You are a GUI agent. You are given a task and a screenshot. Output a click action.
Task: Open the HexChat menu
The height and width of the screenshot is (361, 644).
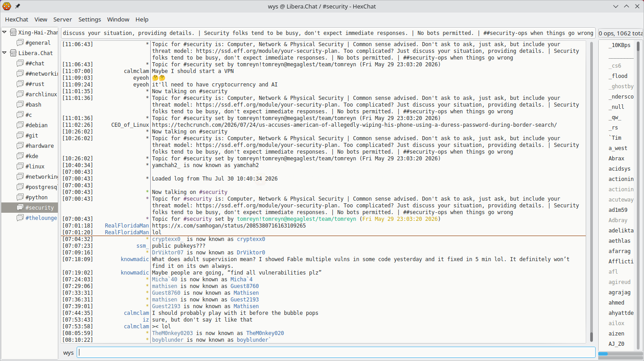(17, 20)
